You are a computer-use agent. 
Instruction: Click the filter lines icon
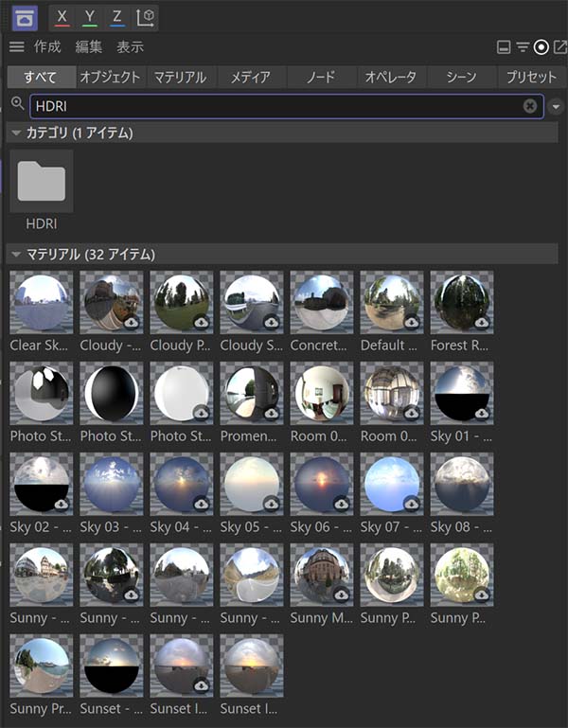[523, 47]
